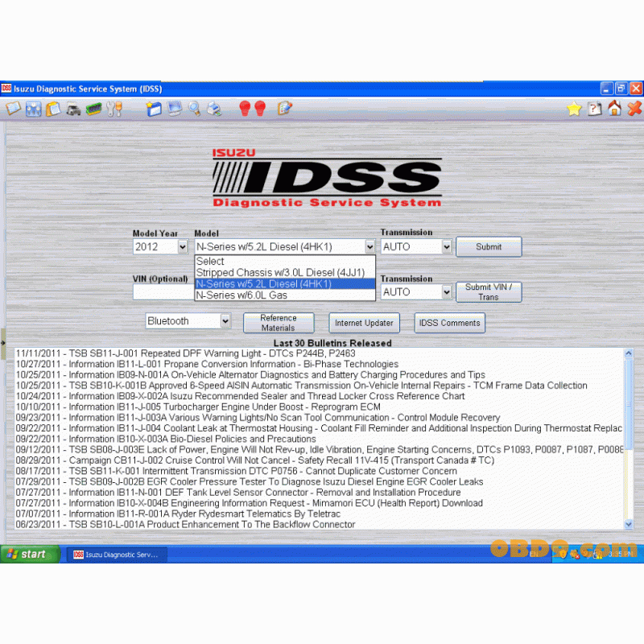This screenshot has width=644, height=644.
Task: Open the help document question mark icon
Action: [594, 109]
